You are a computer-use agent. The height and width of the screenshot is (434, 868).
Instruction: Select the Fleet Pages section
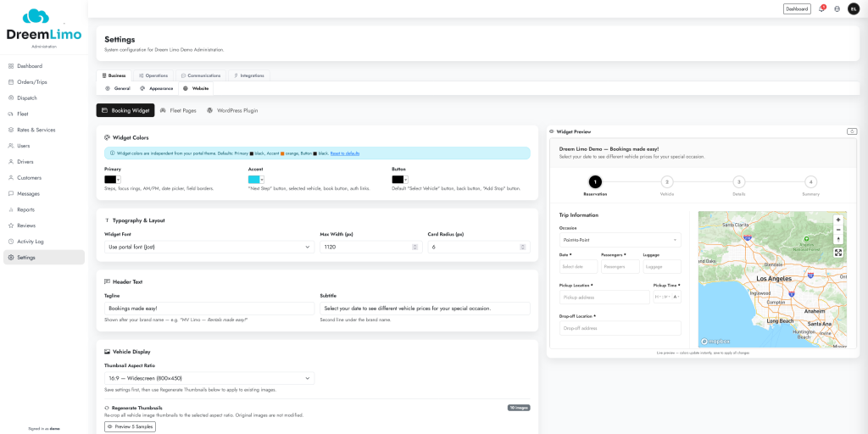[x=178, y=111]
